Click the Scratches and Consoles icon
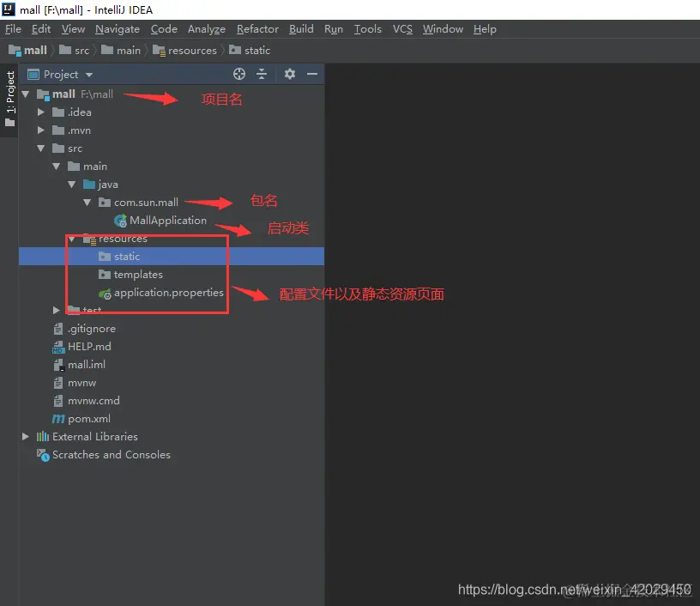The width and height of the screenshot is (700, 606). pos(43,455)
